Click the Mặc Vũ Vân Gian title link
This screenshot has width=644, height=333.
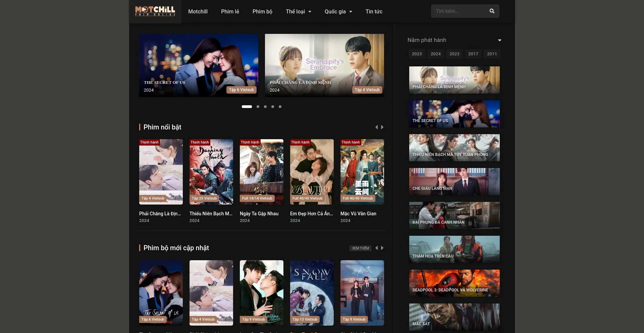point(358,214)
